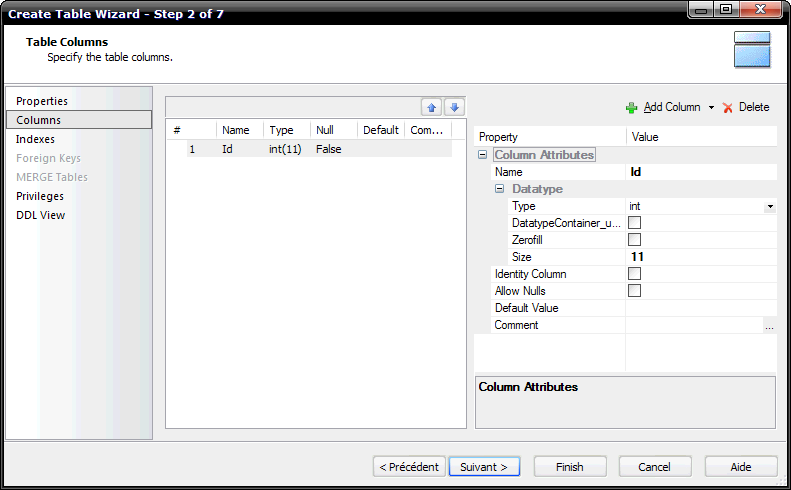791x490 pixels.
Task: Click the table icon in wizard header
Action: tap(751, 49)
